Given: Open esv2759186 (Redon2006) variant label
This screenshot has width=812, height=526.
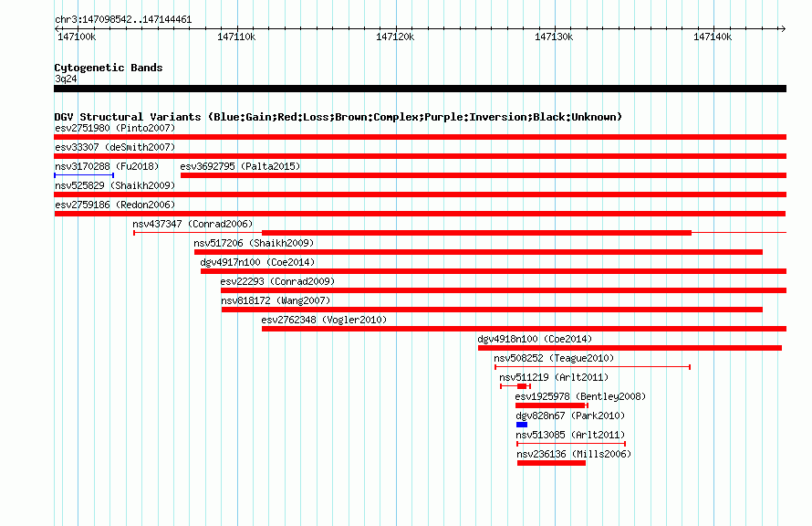Looking at the screenshot, I should pos(115,205).
